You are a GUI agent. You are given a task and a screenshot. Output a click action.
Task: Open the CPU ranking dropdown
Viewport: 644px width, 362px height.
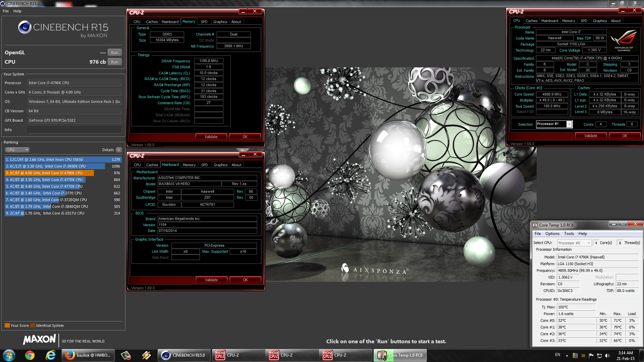point(17,150)
